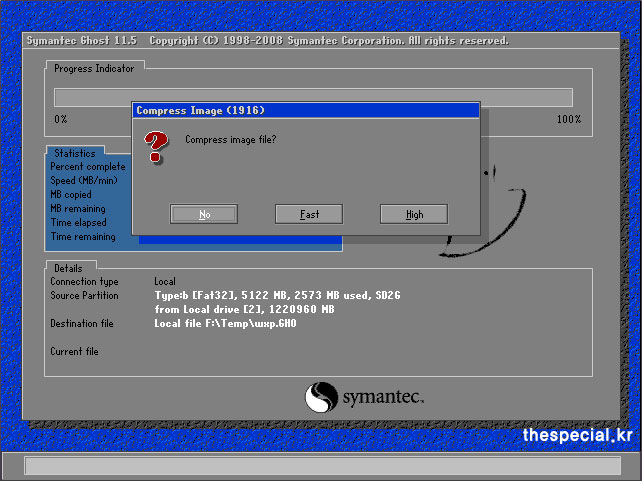Click the progress indicator bar

(x=313, y=97)
